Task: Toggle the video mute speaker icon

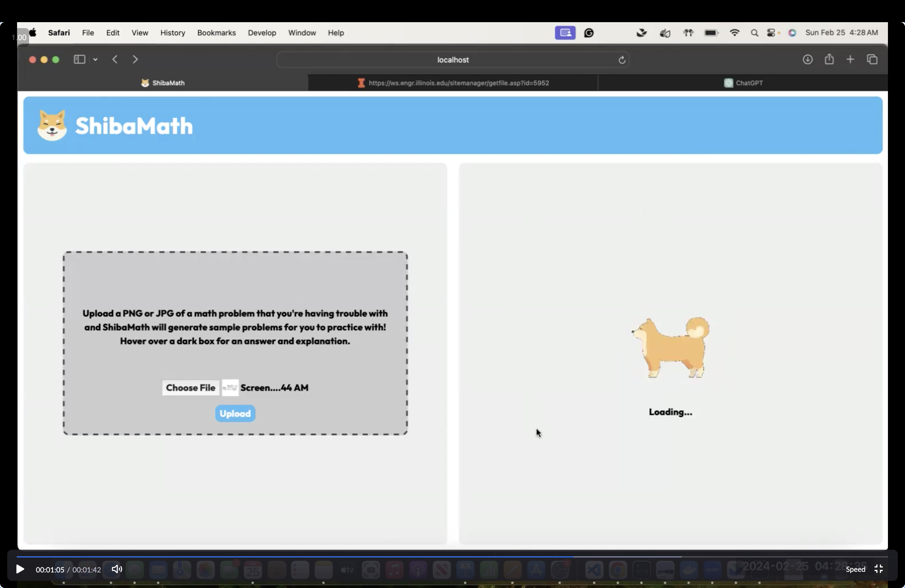Action: point(117,569)
